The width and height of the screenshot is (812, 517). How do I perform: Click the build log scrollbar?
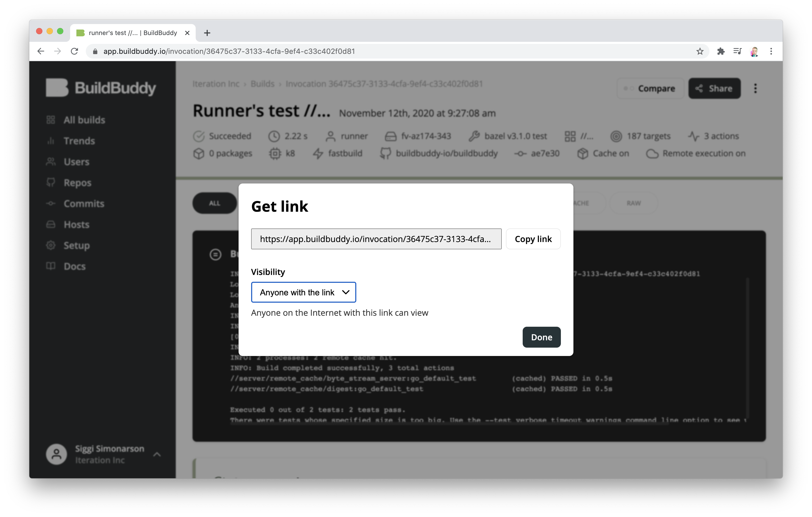click(x=748, y=348)
